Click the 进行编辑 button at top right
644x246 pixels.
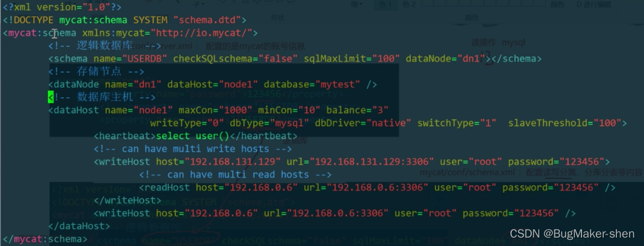595,5
